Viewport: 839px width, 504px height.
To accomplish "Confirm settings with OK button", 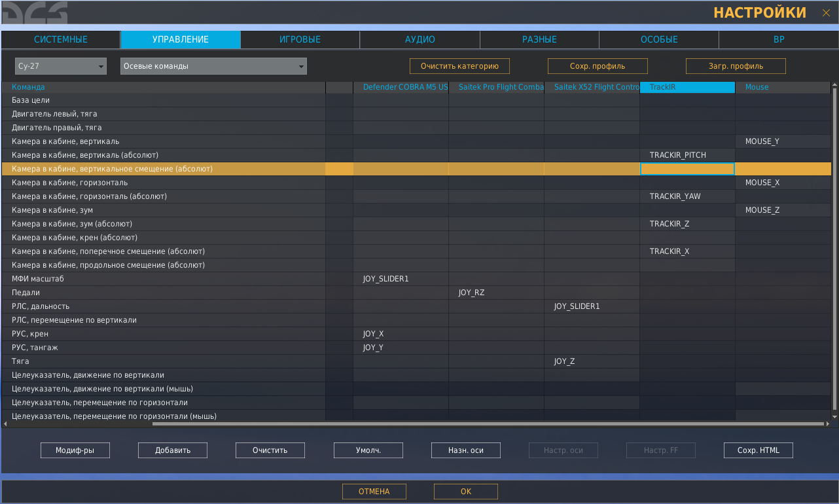I will coord(466,492).
